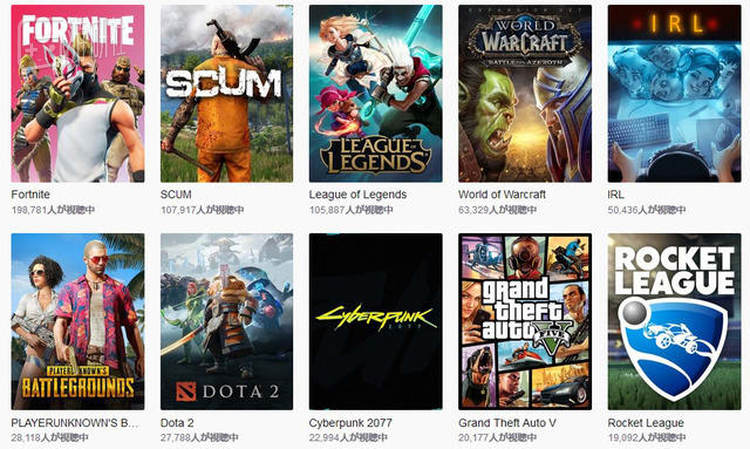
Task: Click the Fortnite title link
Action: pos(30,195)
